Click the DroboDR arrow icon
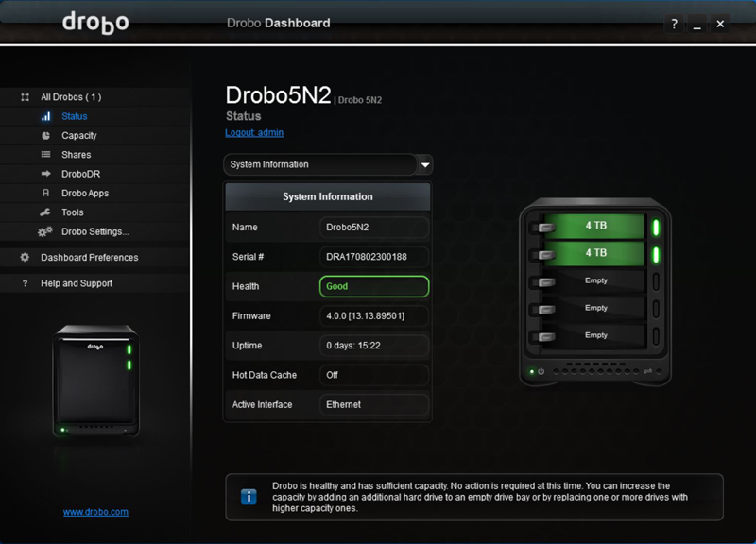The height and width of the screenshot is (544, 756). (x=45, y=174)
